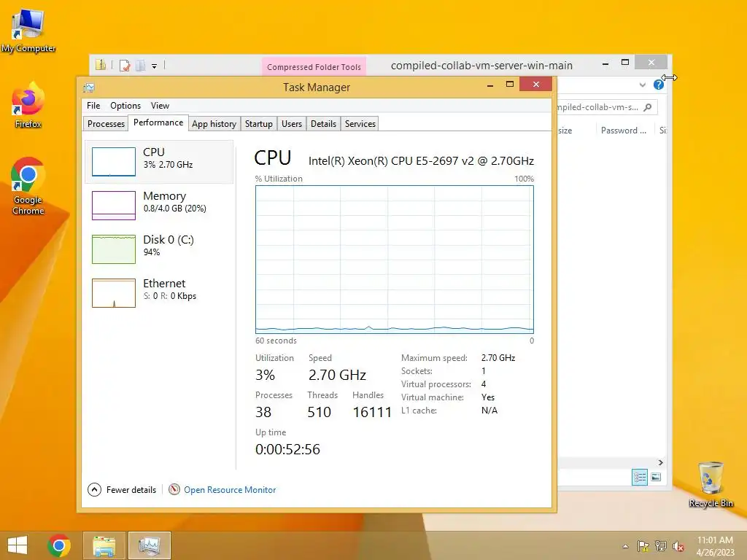Open the View menu
Viewport: 747px width, 560px height.
tap(160, 106)
